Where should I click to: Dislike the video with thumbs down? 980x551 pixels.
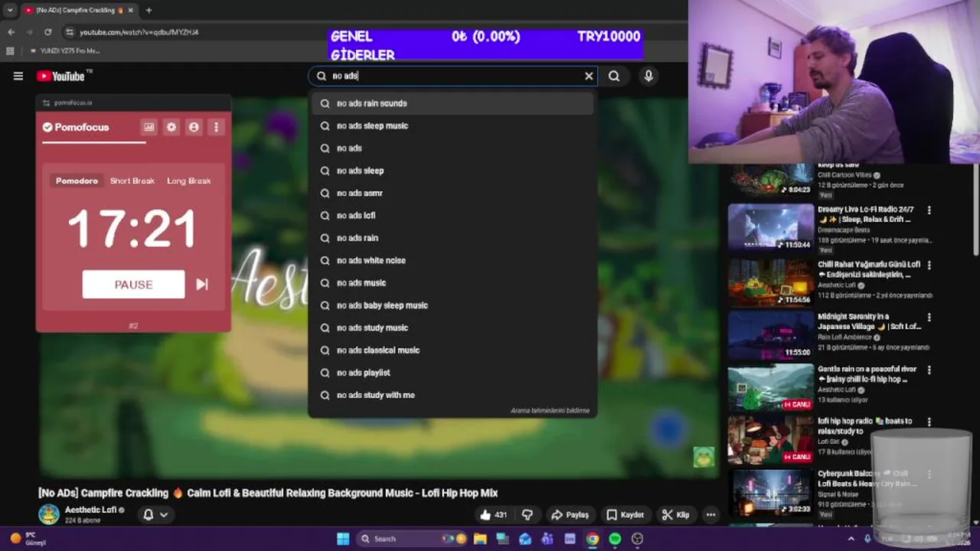click(x=527, y=515)
